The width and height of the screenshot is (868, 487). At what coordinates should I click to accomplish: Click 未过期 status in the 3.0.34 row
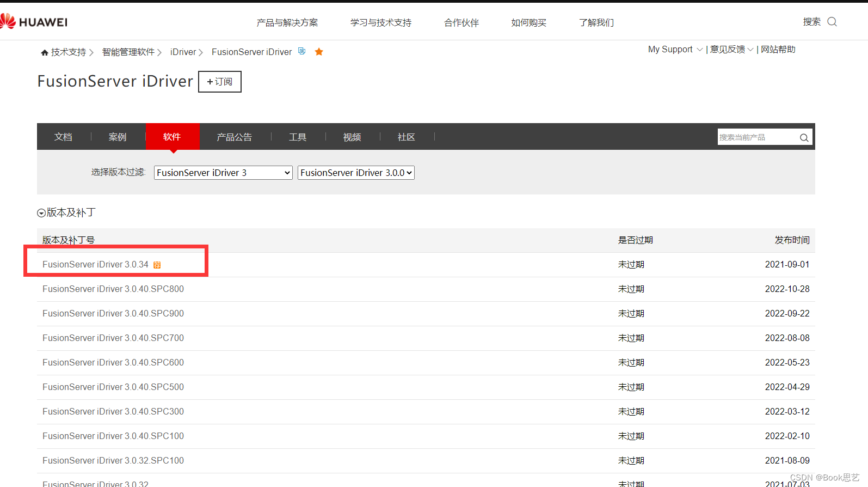point(631,265)
